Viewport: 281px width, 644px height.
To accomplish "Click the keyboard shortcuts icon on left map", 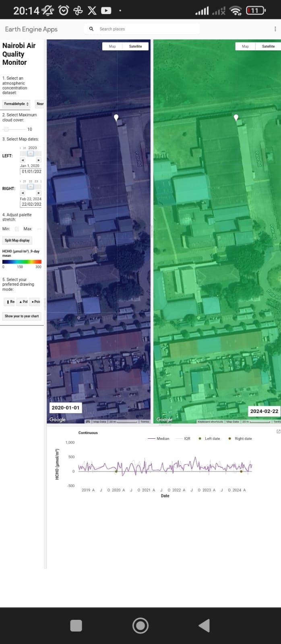I will 88,421.
